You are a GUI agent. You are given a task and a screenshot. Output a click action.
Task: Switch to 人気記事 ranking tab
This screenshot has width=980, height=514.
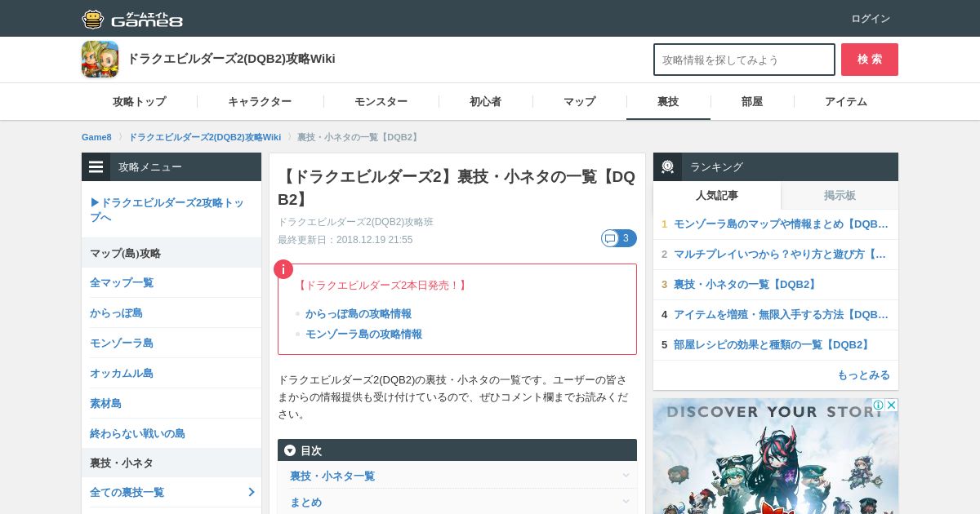717,196
